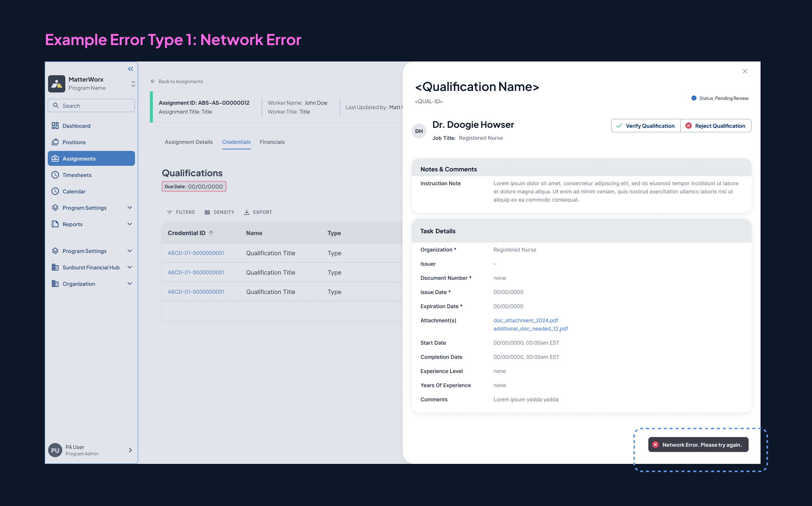Click the Reject Qualification button
812x506 pixels.
click(x=716, y=126)
